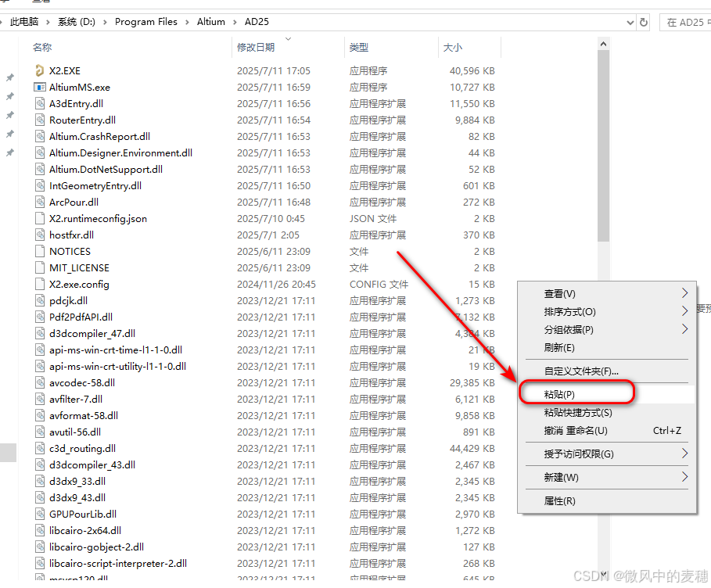The width and height of the screenshot is (711, 588).
Task: Go to Program Files in the breadcrumb
Action: (x=146, y=22)
